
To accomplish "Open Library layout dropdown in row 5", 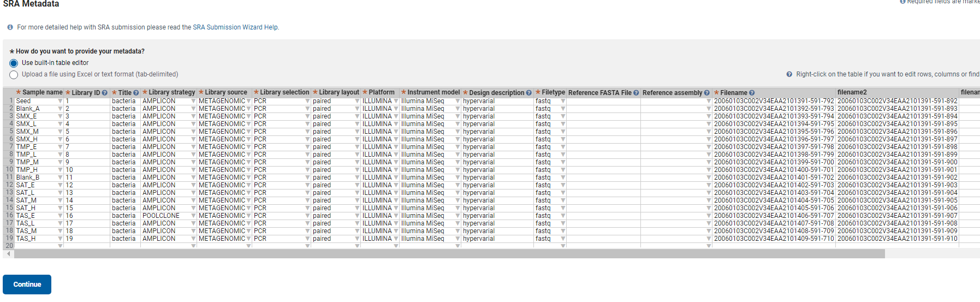I will click(x=357, y=132).
